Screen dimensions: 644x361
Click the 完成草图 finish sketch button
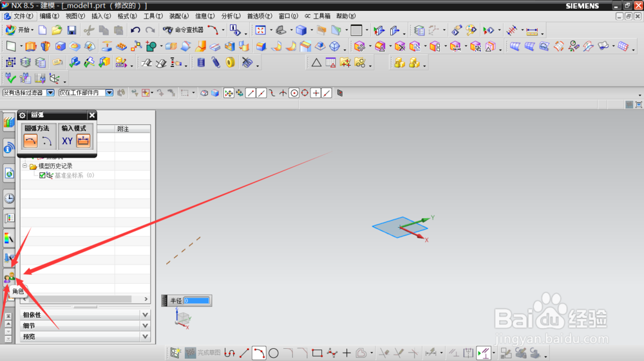(x=202, y=353)
